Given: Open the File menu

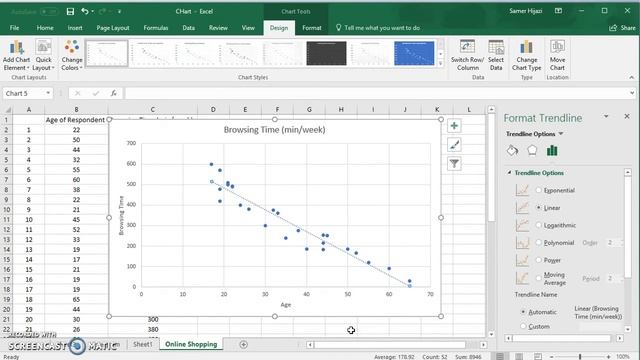Looking at the screenshot, I should coord(14,28).
